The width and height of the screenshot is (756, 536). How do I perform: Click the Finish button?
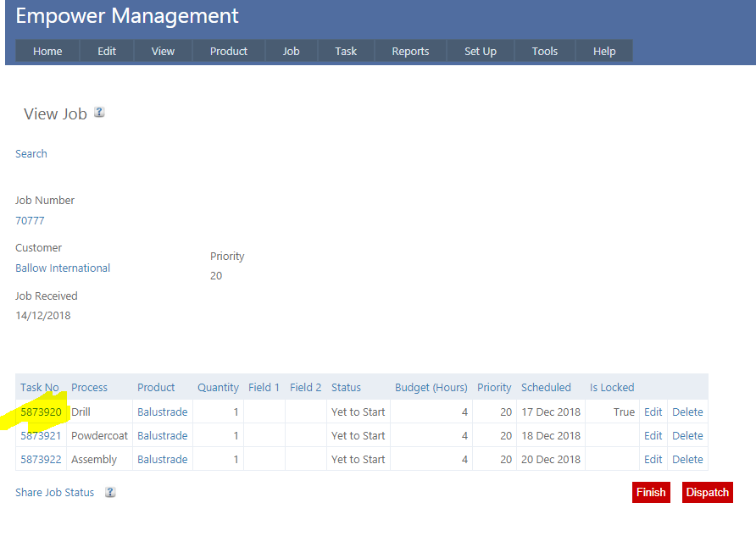click(x=651, y=493)
